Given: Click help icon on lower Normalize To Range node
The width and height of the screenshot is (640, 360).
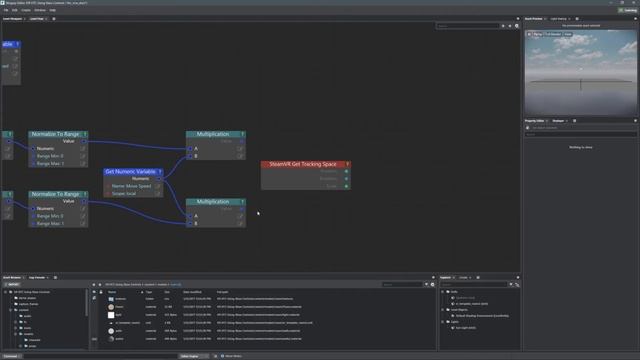Looking at the screenshot, I should (x=85, y=194).
